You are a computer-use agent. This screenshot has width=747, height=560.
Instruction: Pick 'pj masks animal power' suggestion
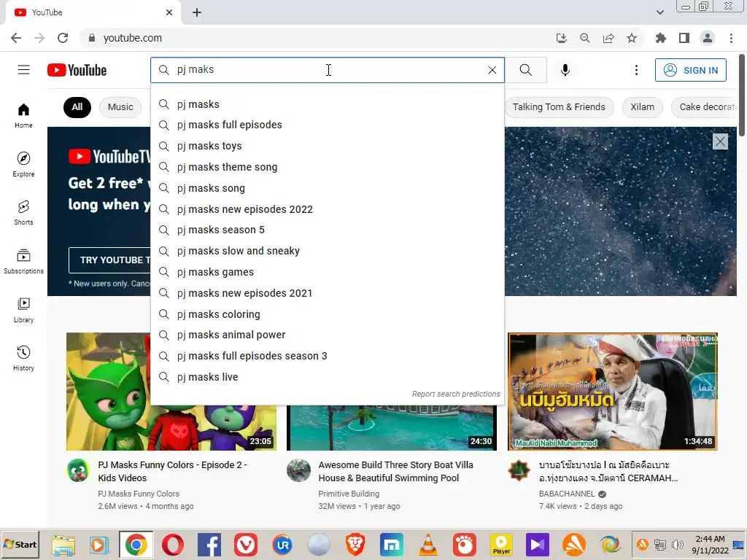click(x=328, y=335)
